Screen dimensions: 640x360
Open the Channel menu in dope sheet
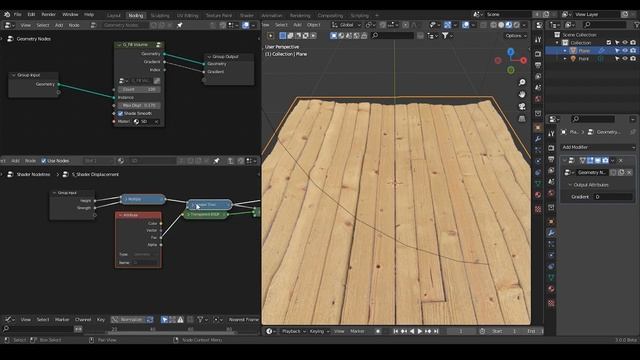pyautogui.click(x=83, y=320)
